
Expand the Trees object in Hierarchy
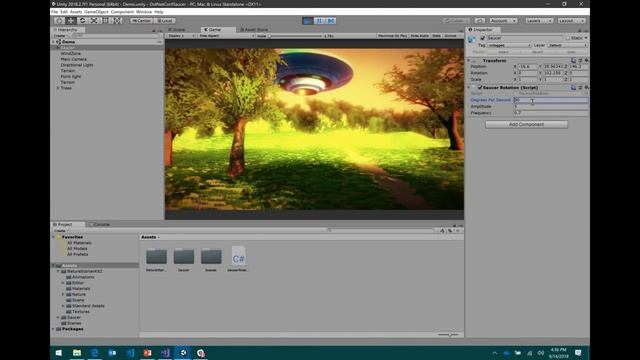point(58,88)
